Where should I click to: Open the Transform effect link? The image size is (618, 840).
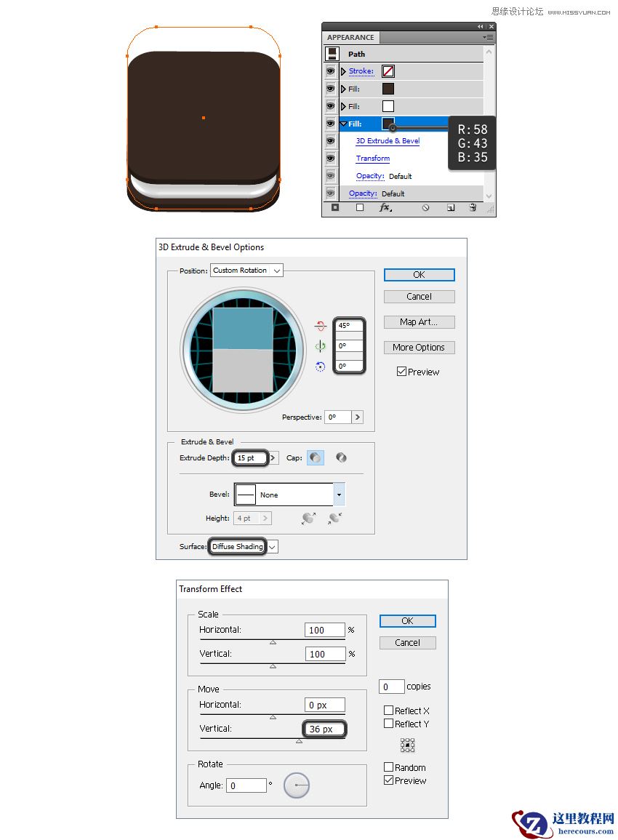click(x=373, y=159)
